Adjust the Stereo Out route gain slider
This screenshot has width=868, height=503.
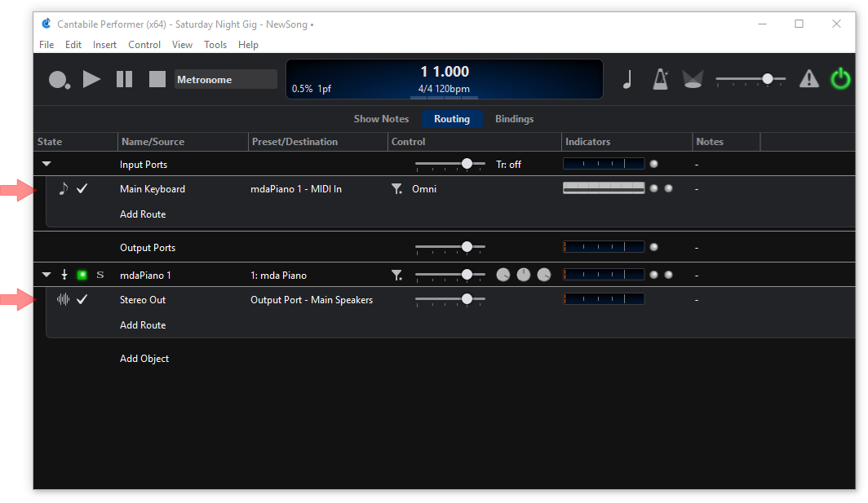coord(450,299)
